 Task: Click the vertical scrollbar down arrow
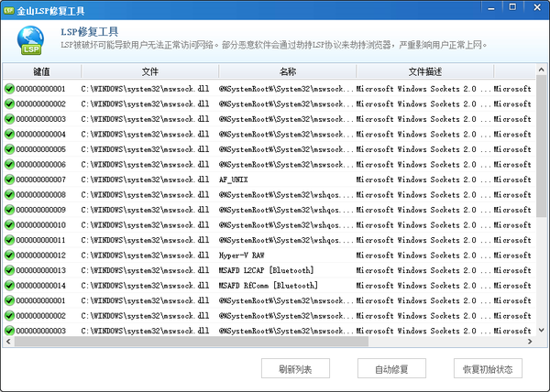tap(541, 329)
